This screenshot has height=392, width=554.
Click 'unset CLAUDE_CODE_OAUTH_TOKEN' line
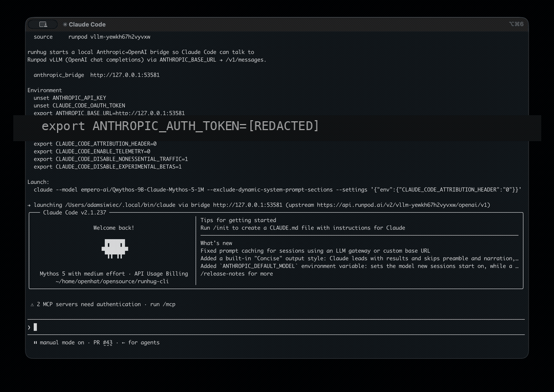coord(79,106)
